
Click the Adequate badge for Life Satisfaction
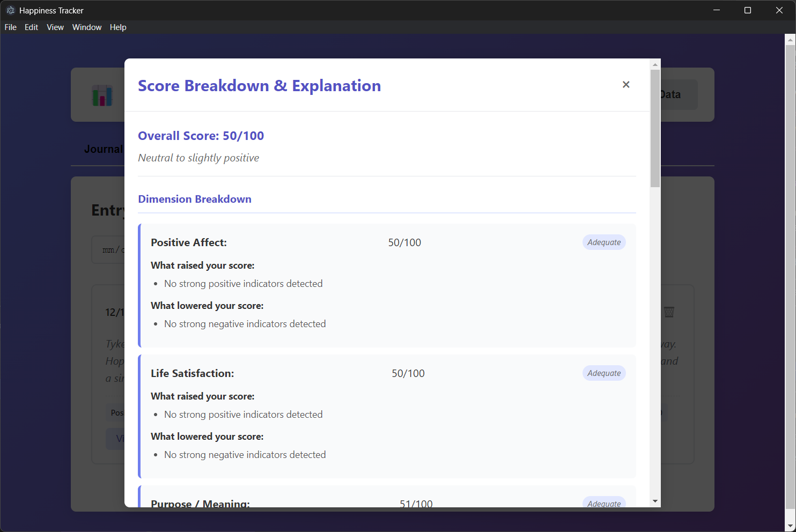(x=604, y=373)
